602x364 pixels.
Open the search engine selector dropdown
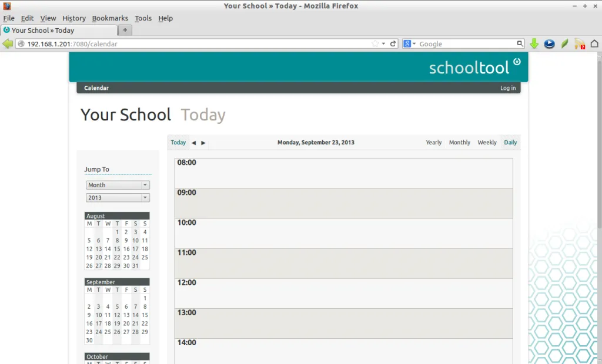click(x=414, y=43)
